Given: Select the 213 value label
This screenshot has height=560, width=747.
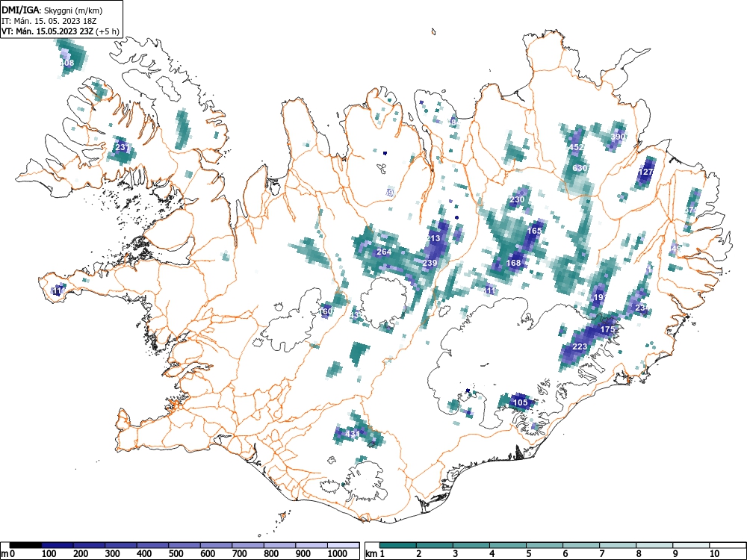Looking at the screenshot, I should click(x=433, y=238).
